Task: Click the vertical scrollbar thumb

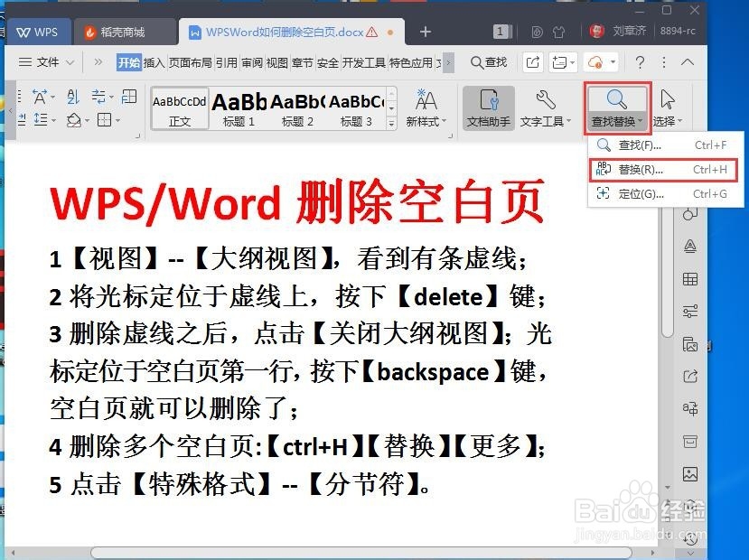Action: 668,272
